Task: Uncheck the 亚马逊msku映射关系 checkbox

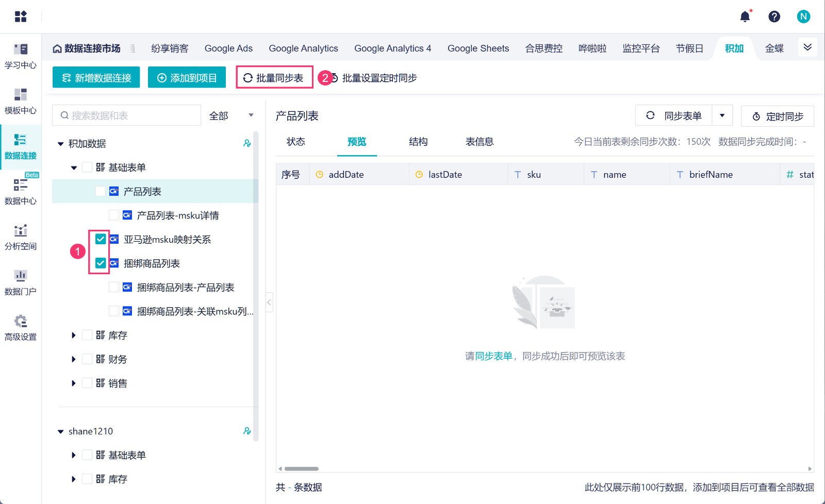Action: 101,239
